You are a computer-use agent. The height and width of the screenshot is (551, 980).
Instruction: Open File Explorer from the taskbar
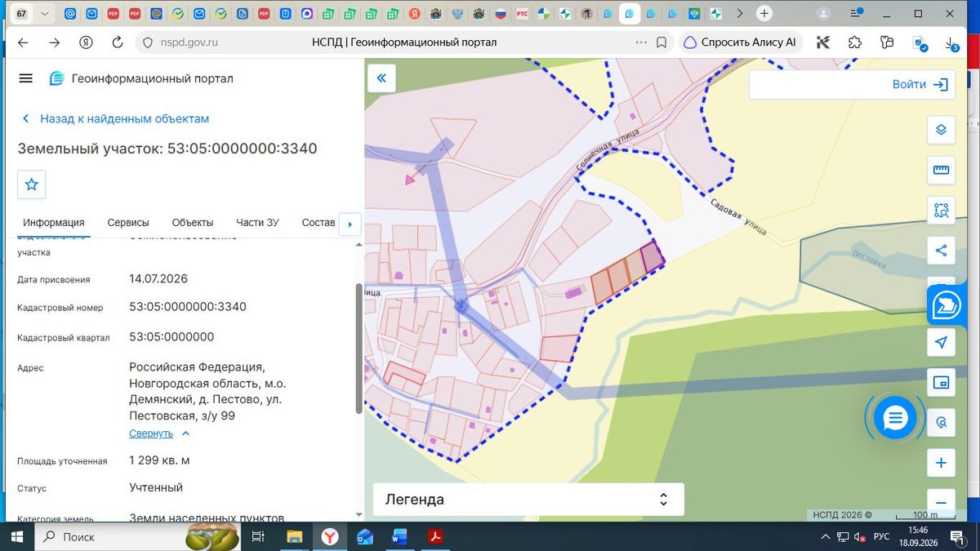295,536
